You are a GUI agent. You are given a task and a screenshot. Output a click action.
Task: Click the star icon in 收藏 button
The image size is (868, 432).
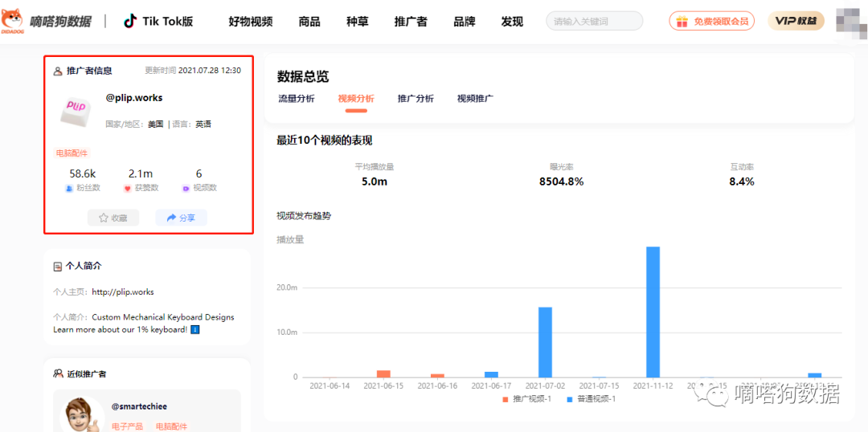point(104,218)
